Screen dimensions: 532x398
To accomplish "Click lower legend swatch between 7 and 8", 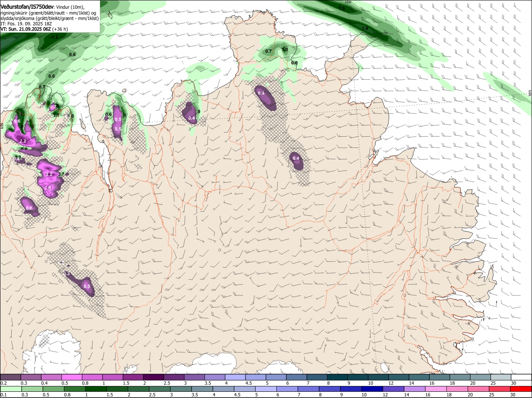I will click(309, 389).
